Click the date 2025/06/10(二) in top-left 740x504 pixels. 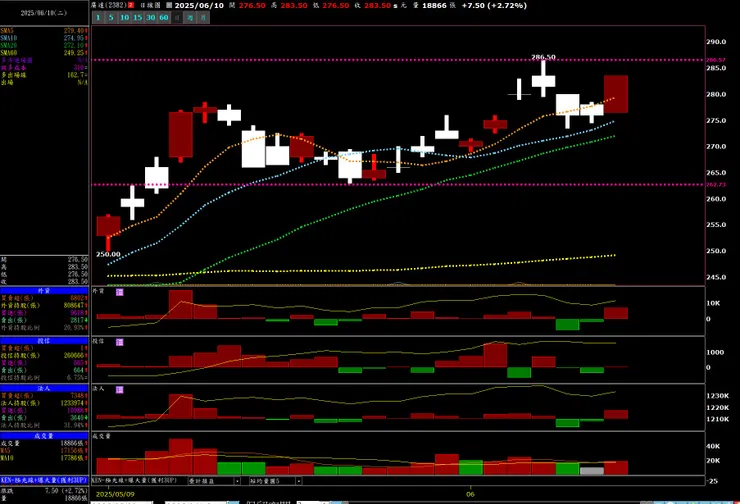pyautogui.click(x=44, y=13)
